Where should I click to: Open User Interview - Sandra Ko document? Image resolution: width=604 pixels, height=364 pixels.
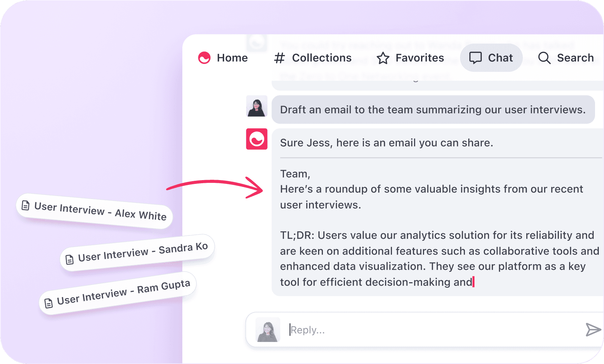(x=137, y=253)
